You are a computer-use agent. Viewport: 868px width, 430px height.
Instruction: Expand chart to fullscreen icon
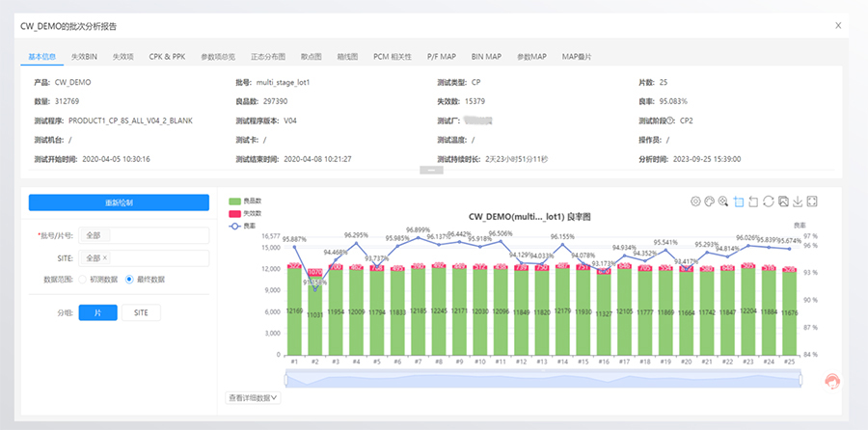[812, 202]
